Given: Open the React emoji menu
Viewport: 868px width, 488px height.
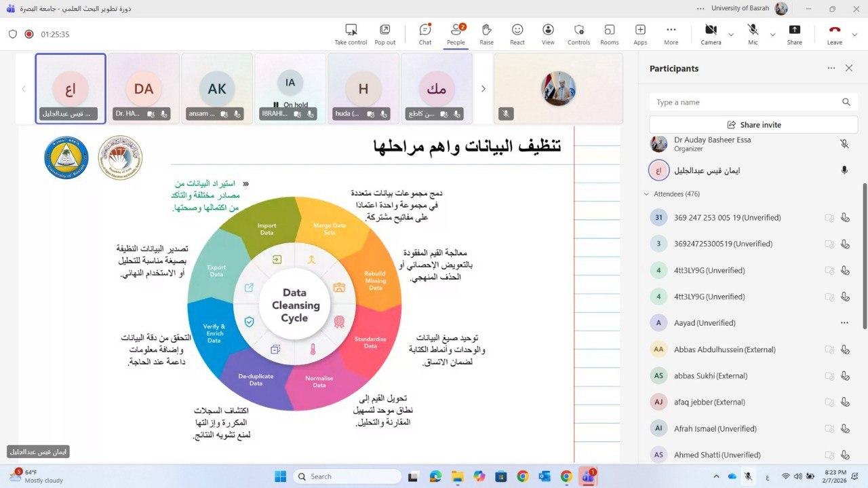Looking at the screenshot, I should [517, 34].
